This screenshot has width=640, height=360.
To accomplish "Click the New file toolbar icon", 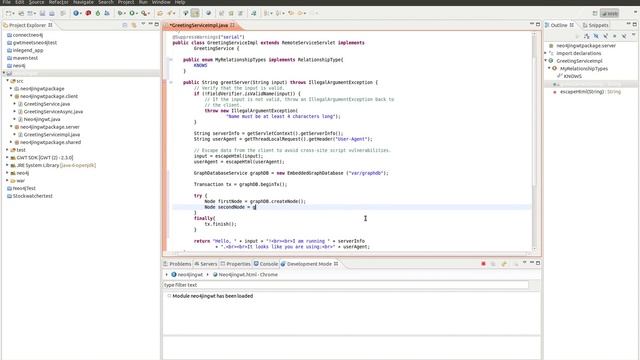I will tap(9, 13).
